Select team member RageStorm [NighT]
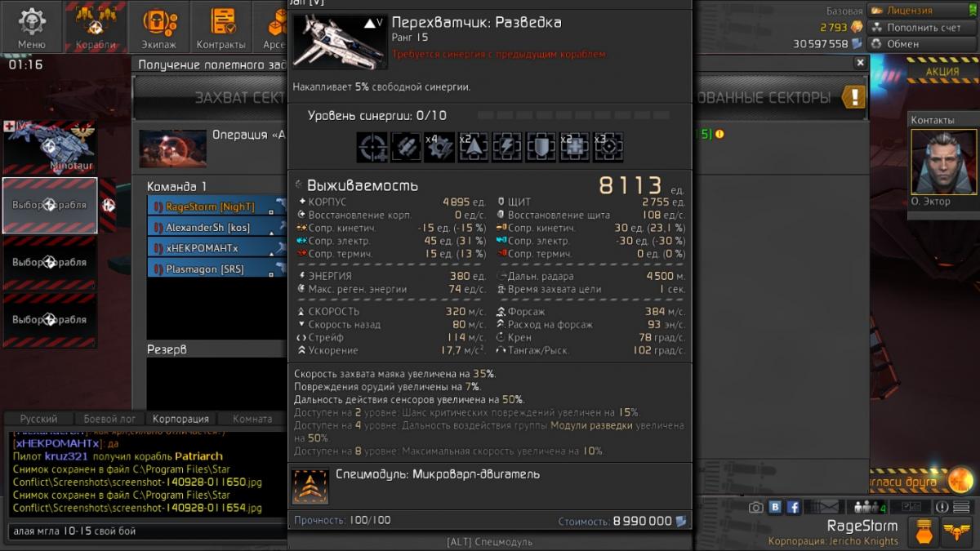 tap(217, 207)
